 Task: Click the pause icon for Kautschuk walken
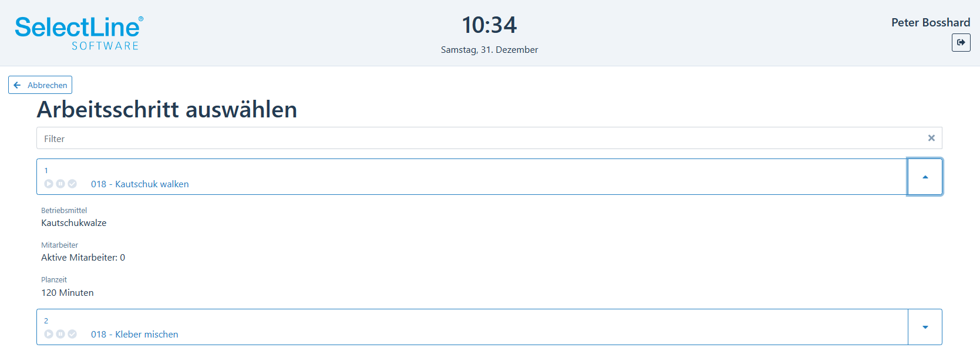pyautogui.click(x=60, y=184)
